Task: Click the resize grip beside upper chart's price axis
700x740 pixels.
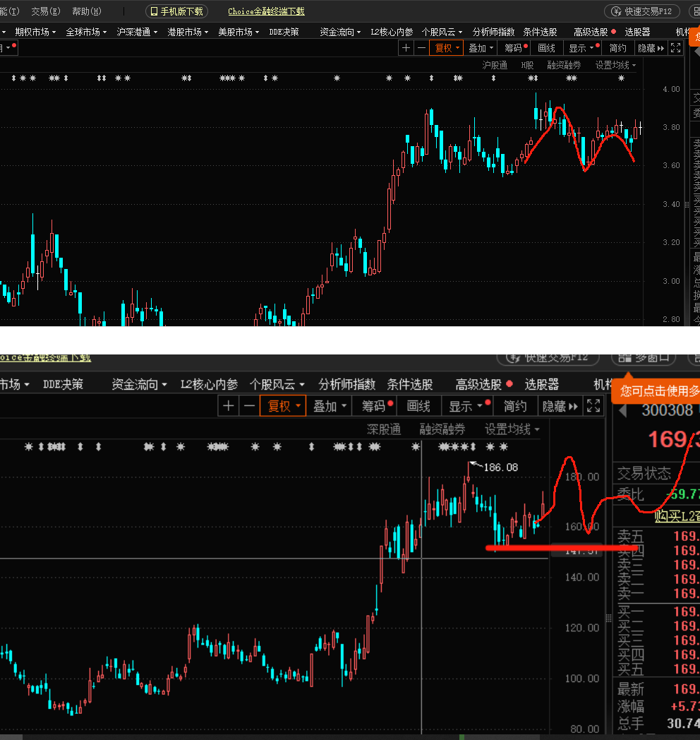Action: (687, 204)
